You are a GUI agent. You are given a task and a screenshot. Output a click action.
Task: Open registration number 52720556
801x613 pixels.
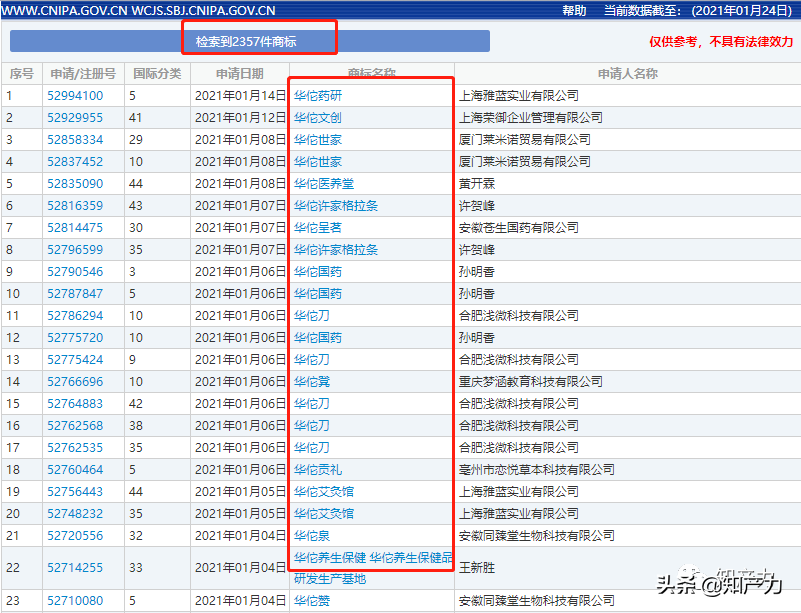[75, 535]
